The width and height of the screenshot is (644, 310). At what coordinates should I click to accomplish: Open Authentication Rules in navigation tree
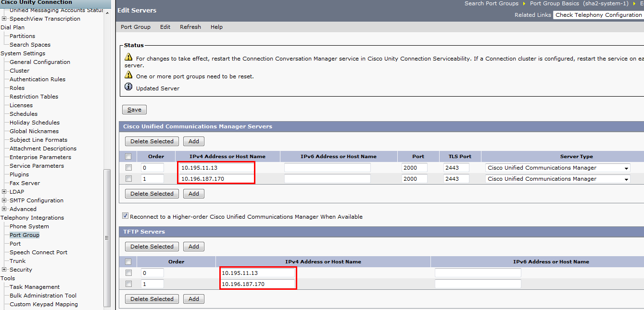(38, 79)
